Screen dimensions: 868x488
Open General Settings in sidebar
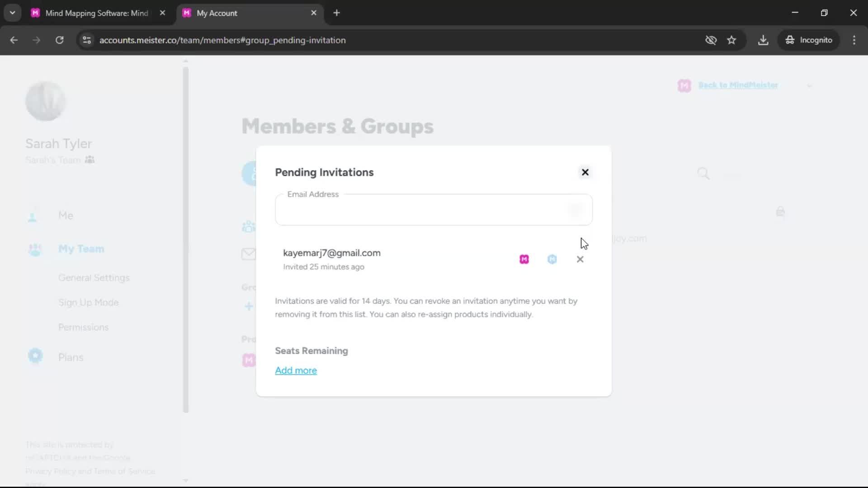pos(94,278)
